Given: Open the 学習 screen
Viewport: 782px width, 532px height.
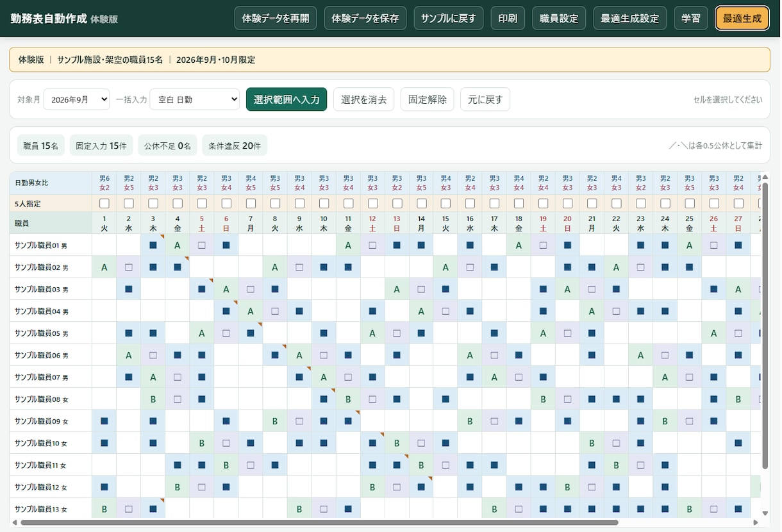Looking at the screenshot, I should [691, 19].
